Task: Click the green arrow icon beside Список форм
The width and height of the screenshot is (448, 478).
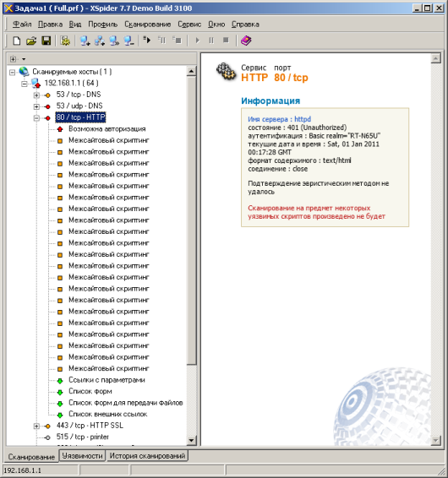Action: [60, 392]
